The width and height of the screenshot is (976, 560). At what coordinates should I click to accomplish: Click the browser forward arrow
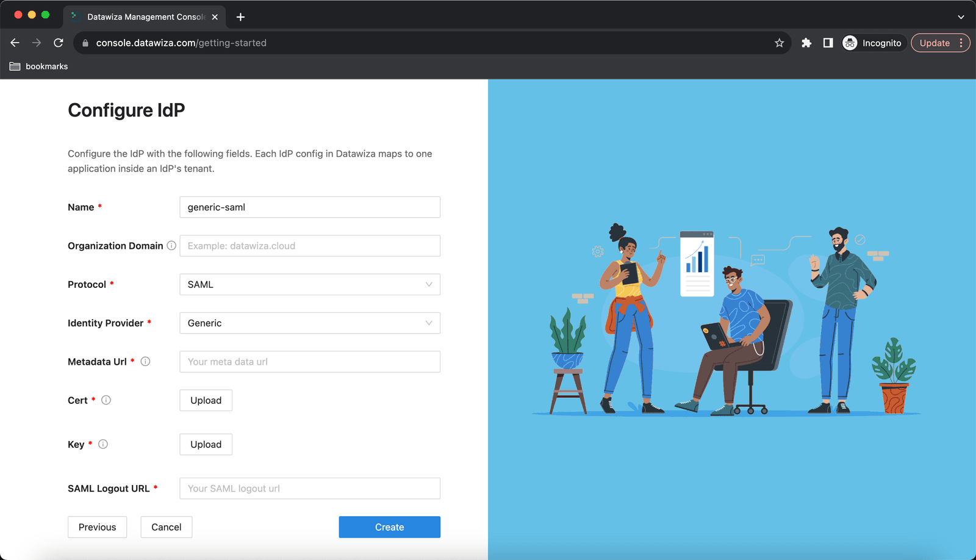click(x=37, y=43)
